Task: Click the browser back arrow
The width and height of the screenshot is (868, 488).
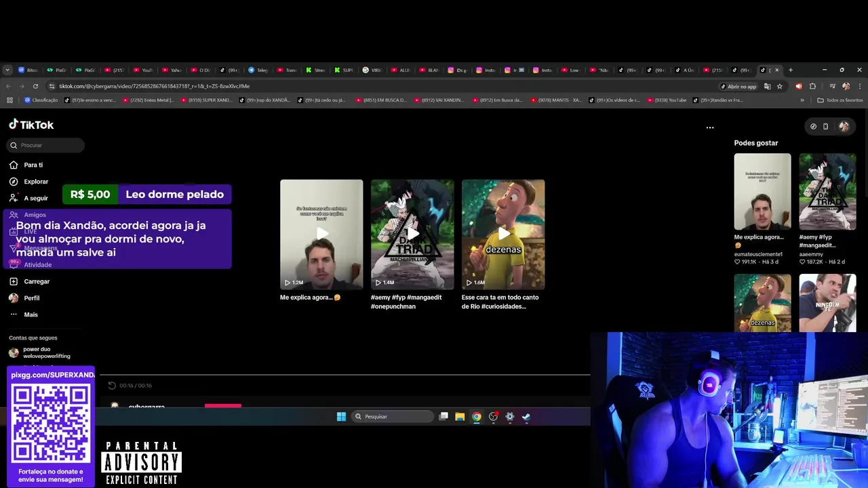Action: [8, 86]
